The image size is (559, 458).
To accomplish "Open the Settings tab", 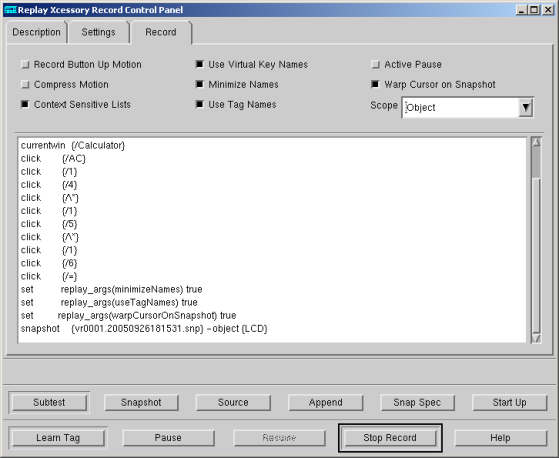I will 98,32.
